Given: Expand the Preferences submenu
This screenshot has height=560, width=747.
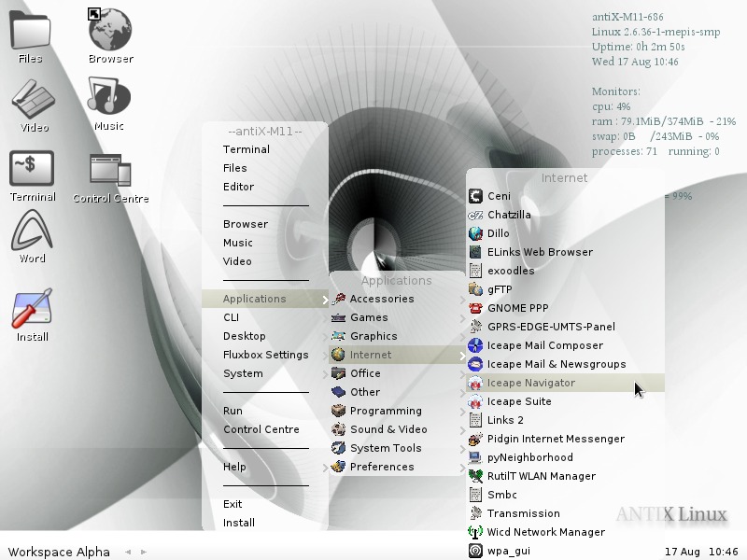Looking at the screenshot, I should 398,467.
